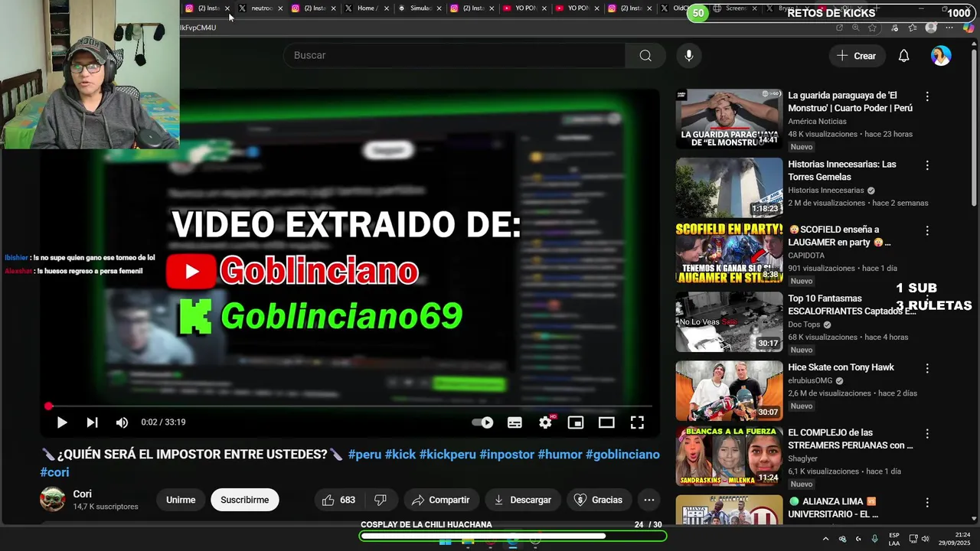Open Hice Skate con Tony Hawk thumbnail
Screen dimensions: 980x551
click(x=729, y=390)
